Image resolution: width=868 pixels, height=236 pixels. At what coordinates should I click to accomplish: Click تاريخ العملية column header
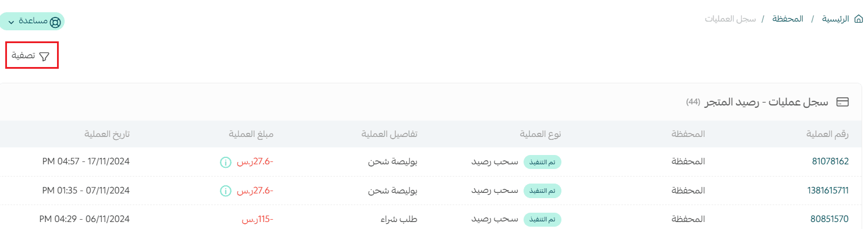point(106,134)
